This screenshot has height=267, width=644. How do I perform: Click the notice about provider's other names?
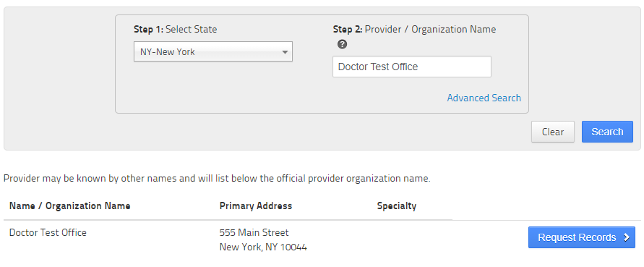217,179
